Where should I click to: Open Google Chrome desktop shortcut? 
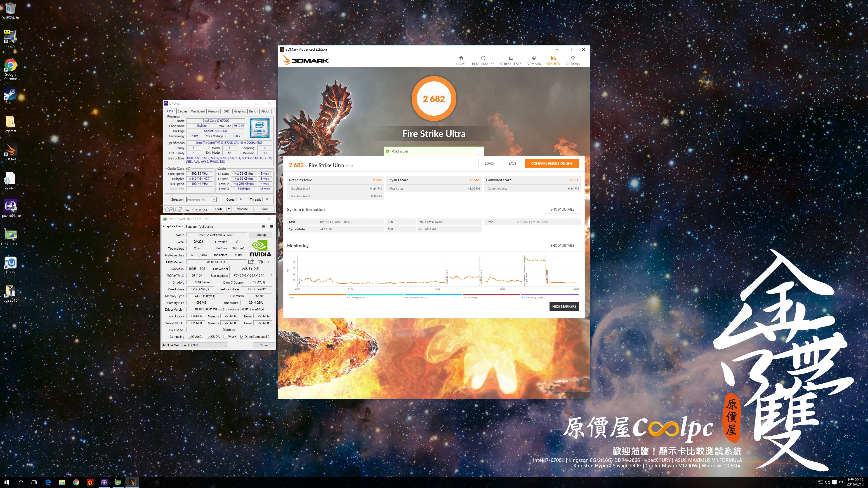point(10,69)
